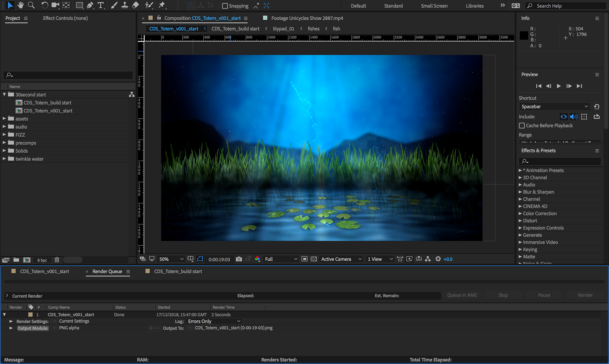Check Cache Before Playback
The height and width of the screenshot is (364, 609).
click(x=522, y=126)
